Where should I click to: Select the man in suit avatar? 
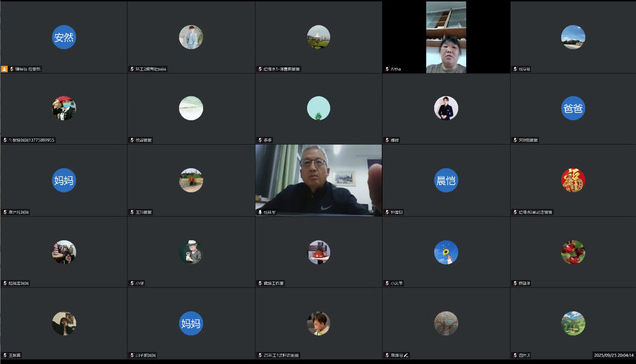pyautogui.click(x=446, y=108)
